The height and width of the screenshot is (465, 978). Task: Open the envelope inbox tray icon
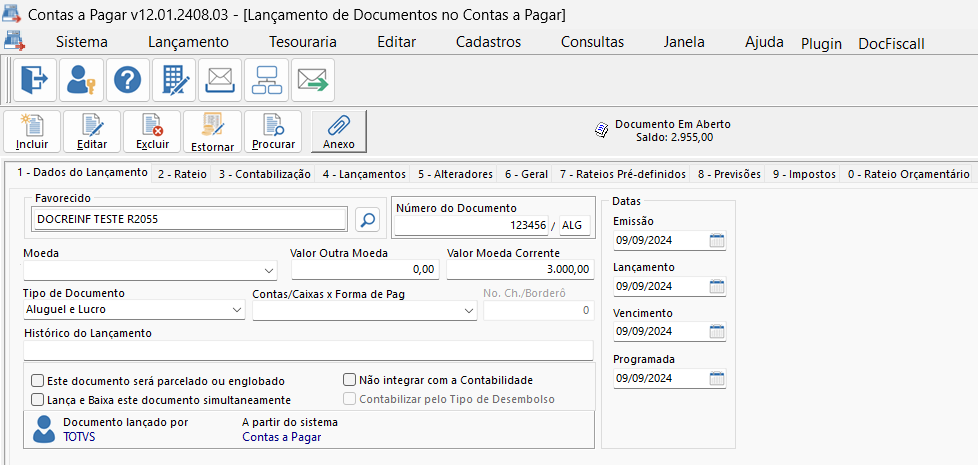click(x=220, y=80)
